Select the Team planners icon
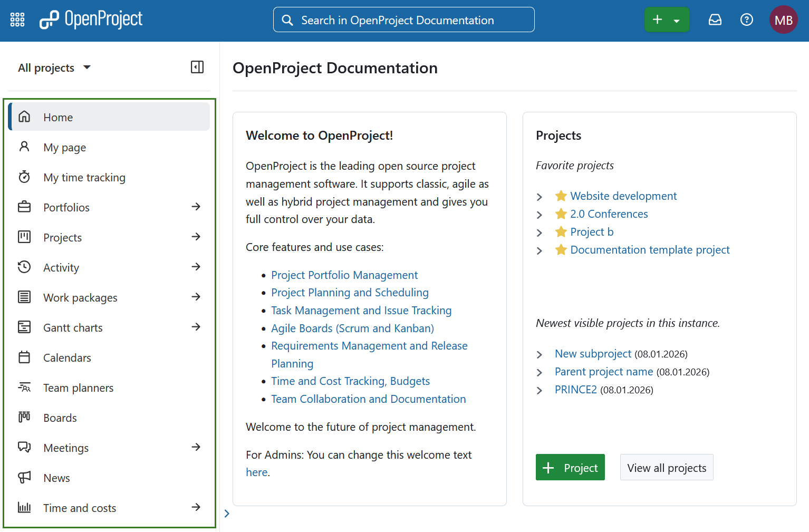The height and width of the screenshot is (532, 809). (24, 387)
